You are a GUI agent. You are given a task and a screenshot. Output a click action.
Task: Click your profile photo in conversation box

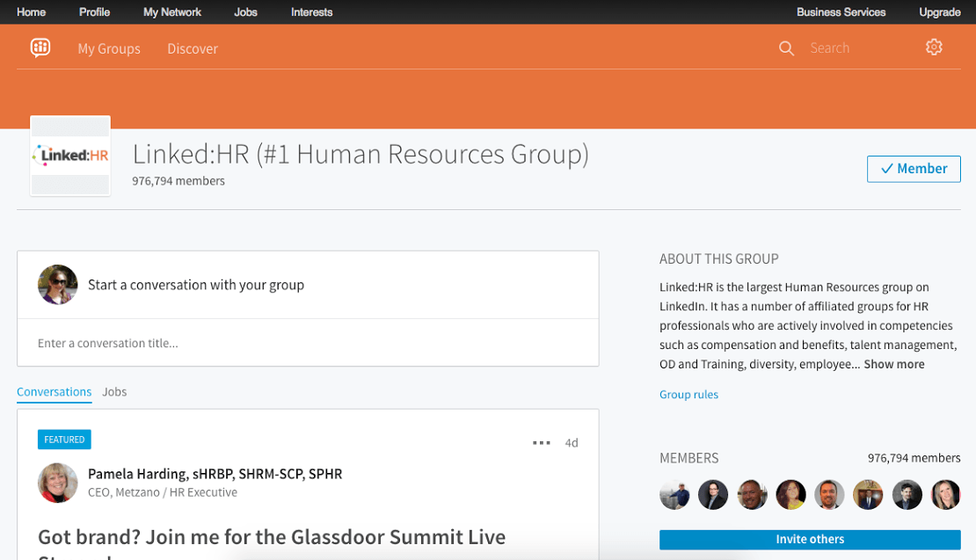pos(58,284)
